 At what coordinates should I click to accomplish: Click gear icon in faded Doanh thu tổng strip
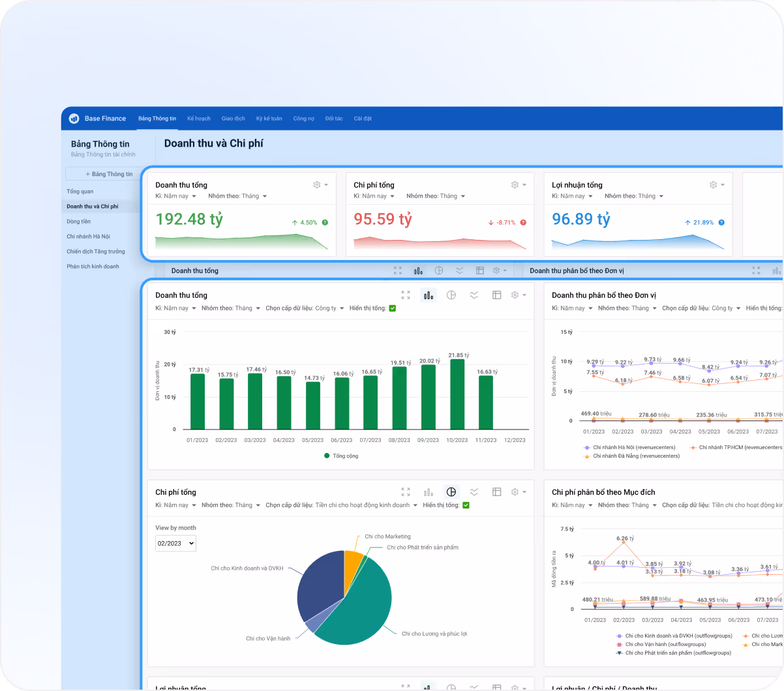[x=496, y=271]
